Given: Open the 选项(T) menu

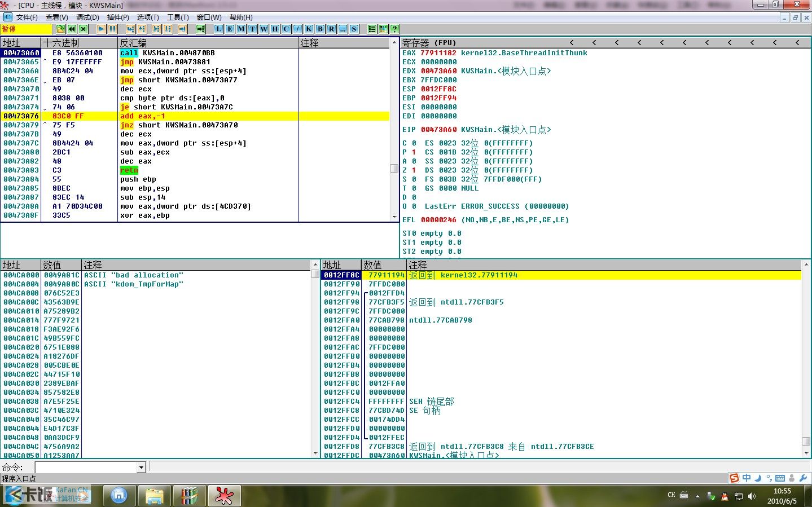Looking at the screenshot, I should (148, 17).
